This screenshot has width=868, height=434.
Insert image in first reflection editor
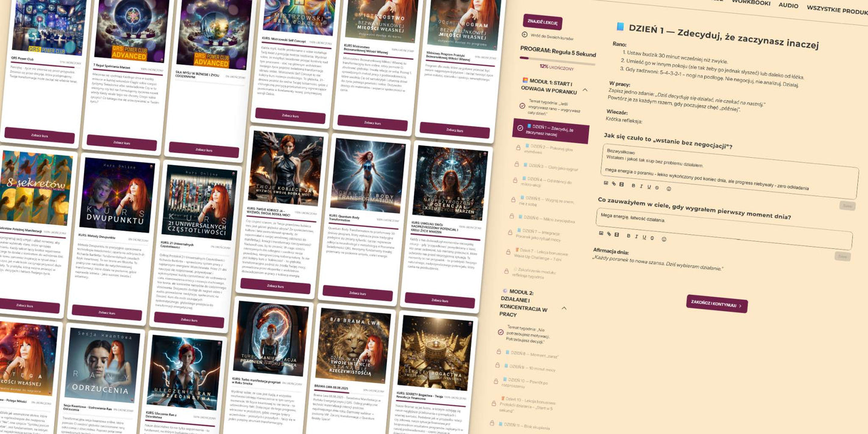coord(606,183)
